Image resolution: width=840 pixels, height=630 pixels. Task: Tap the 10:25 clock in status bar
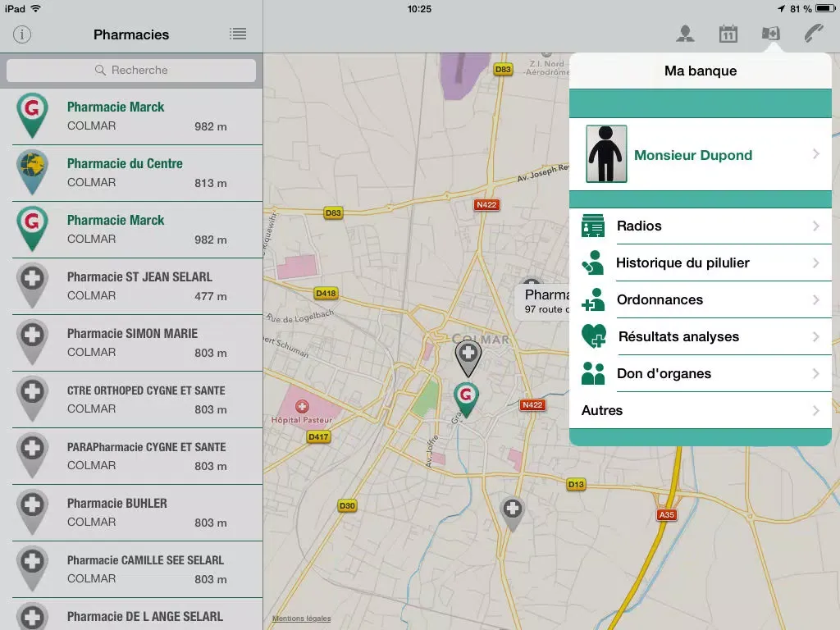419,8
